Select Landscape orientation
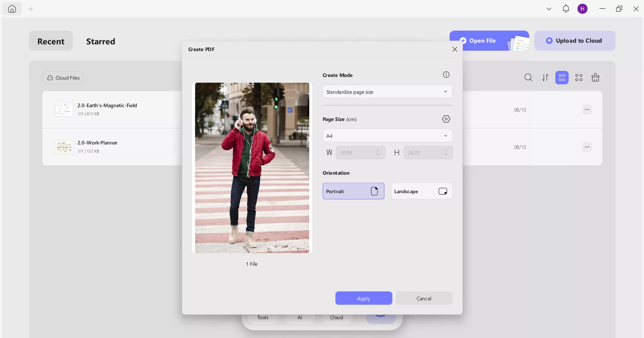The image size is (644, 338). tap(421, 191)
